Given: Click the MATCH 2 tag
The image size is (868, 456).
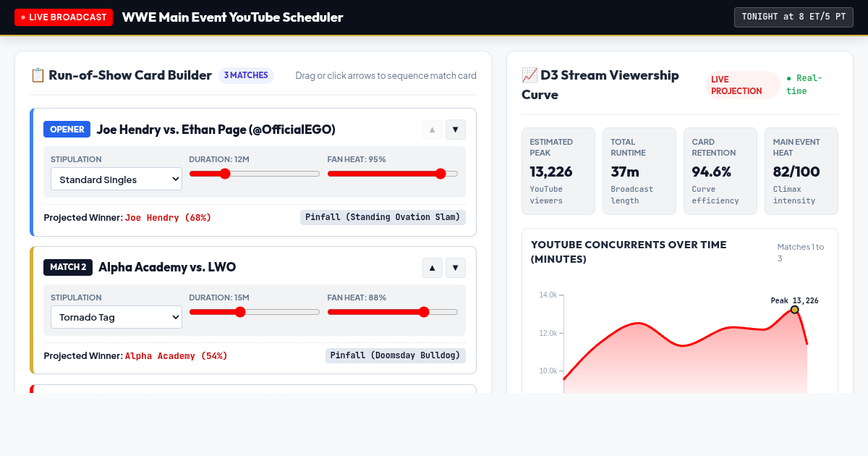Looking at the screenshot, I should click(68, 268).
